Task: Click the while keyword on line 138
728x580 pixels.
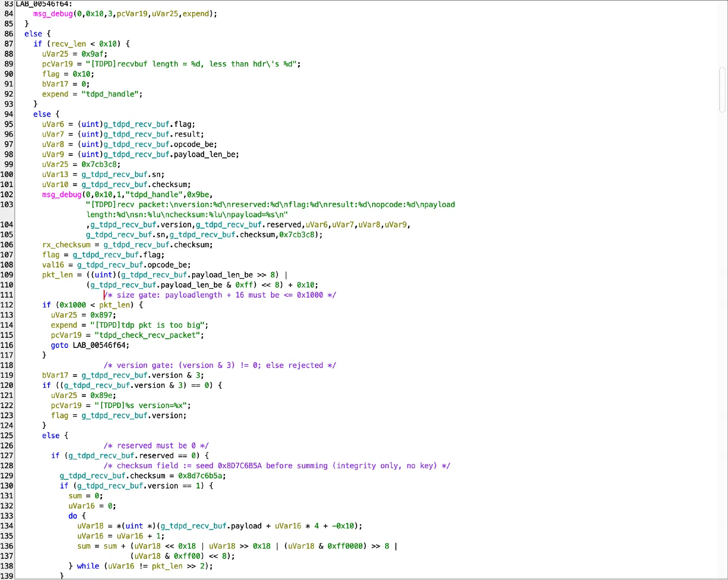Action: pos(88,566)
